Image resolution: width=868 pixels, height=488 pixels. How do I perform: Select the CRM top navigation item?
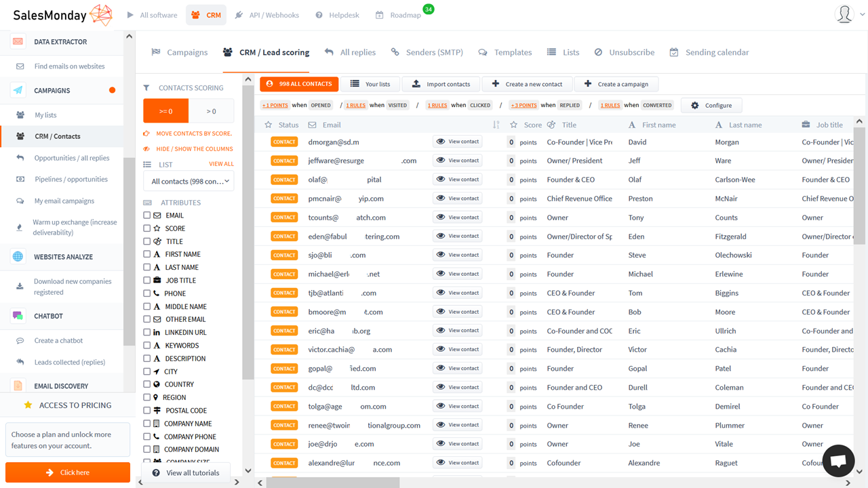pos(206,15)
